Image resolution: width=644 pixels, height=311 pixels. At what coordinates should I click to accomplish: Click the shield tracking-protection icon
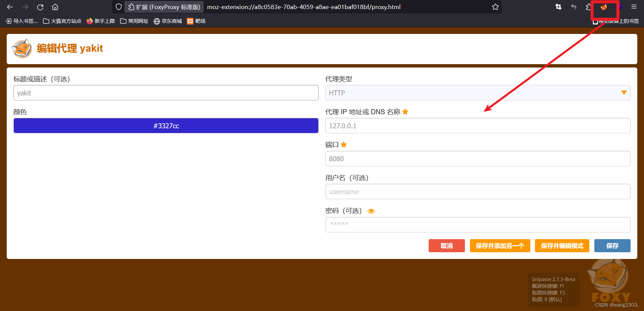pyautogui.click(x=118, y=7)
